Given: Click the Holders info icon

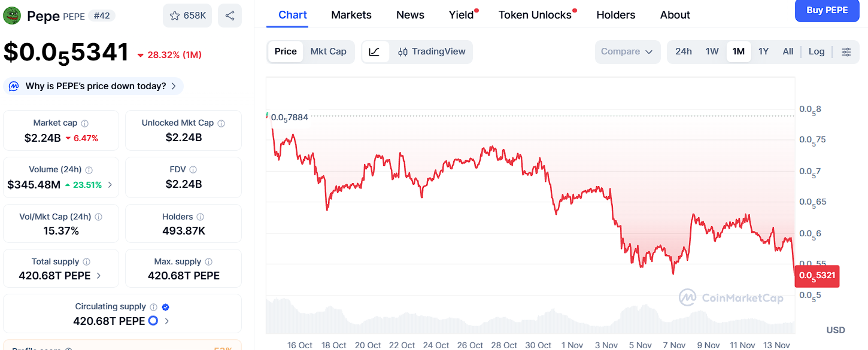Looking at the screenshot, I should pyautogui.click(x=201, y=217).
